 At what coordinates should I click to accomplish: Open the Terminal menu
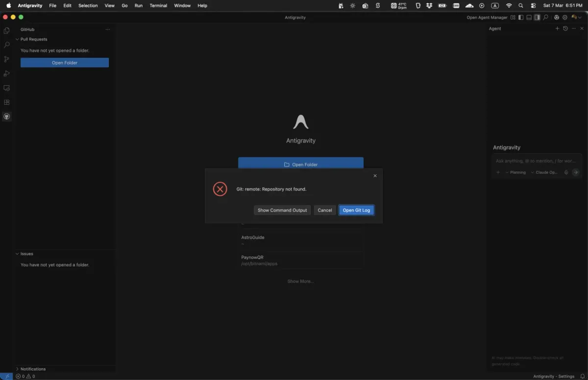[158, 5]
